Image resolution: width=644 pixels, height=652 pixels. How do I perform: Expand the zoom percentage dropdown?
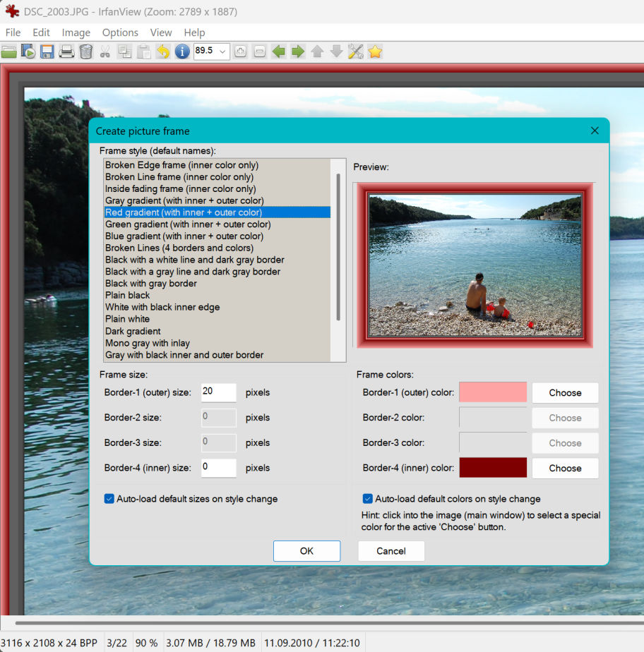click(x=223, y=52)
